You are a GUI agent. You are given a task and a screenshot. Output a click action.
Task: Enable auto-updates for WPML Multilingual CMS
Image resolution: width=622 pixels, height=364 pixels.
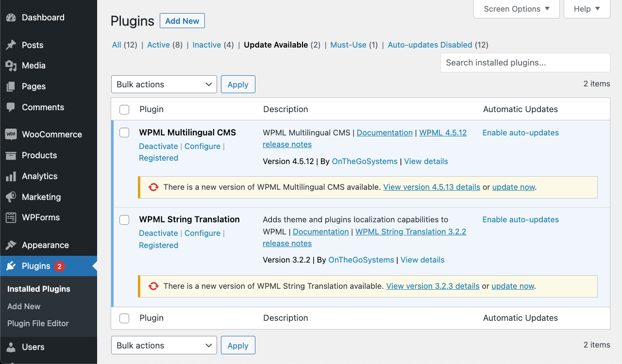(x=521, y=132)
